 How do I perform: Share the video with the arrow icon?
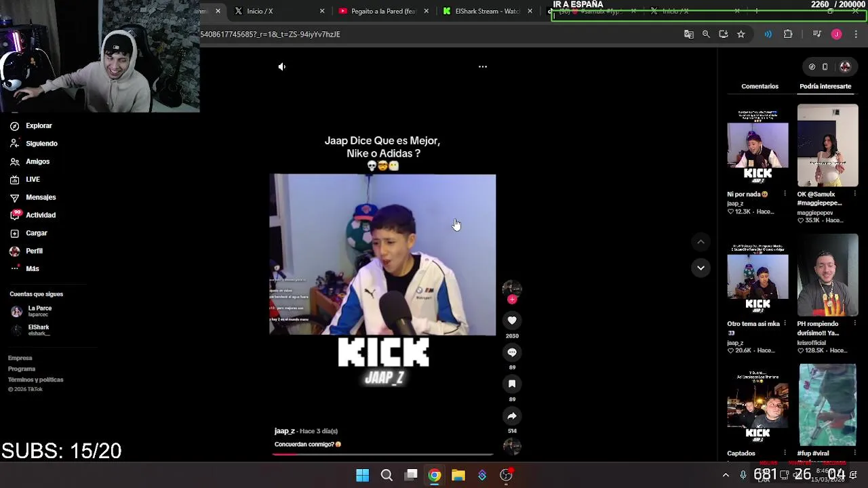point(512,415)
